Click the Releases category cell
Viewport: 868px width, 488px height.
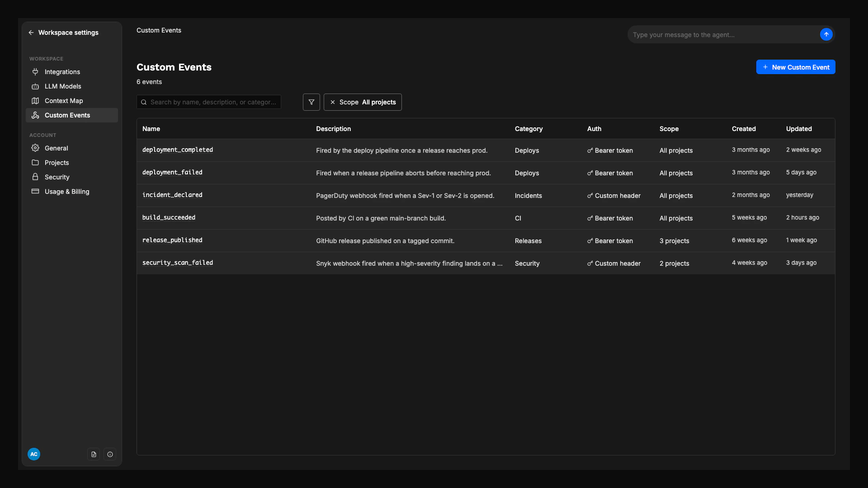tap(528, 241)
